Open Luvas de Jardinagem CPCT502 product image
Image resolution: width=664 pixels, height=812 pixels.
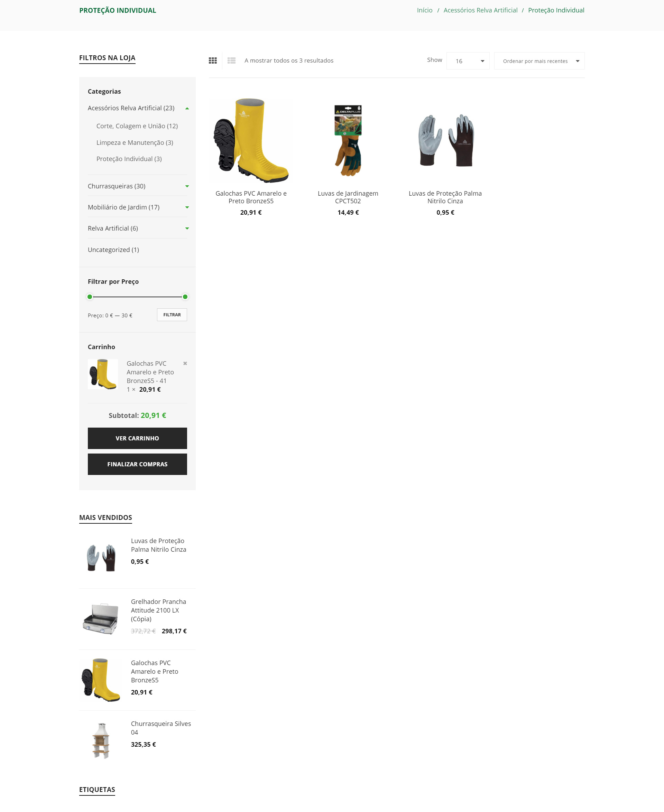(348, 141)
